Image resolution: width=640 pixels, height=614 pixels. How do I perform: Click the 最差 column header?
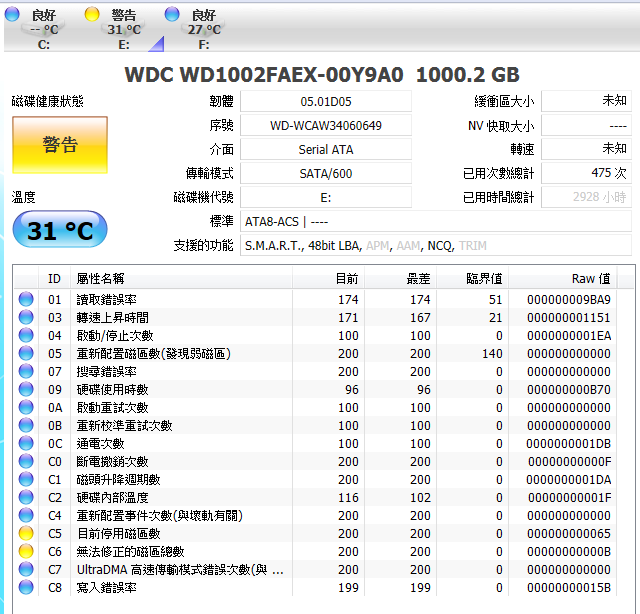(x=400, y=278)
